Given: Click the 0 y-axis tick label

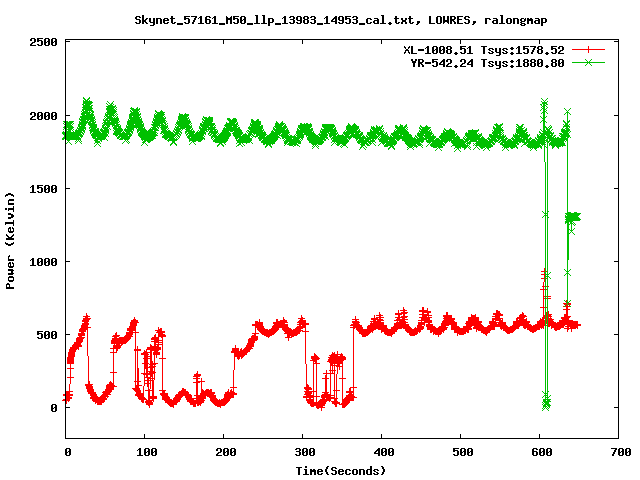Looking at the screenshot, I should pos(54,408).
